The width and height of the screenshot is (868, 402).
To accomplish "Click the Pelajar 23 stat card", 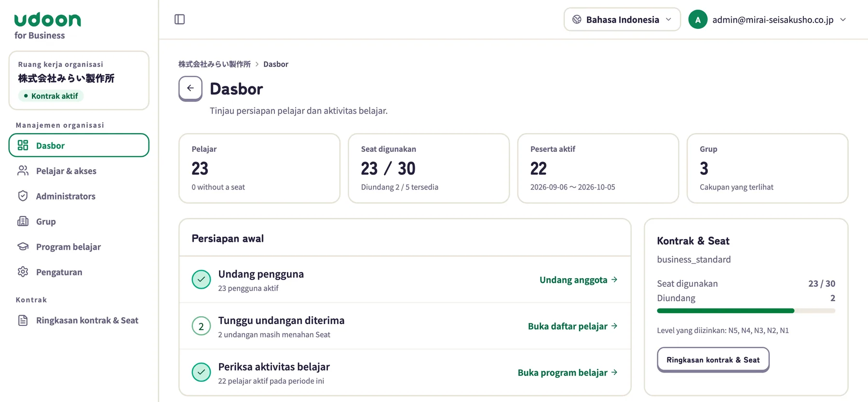I will coord(259,168).
